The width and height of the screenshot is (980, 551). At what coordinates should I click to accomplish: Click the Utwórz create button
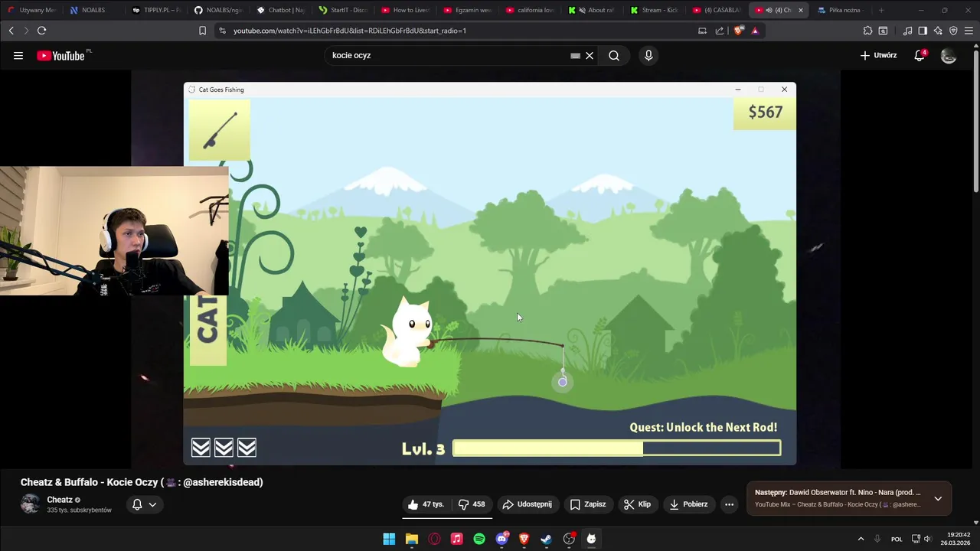(878, 55)
